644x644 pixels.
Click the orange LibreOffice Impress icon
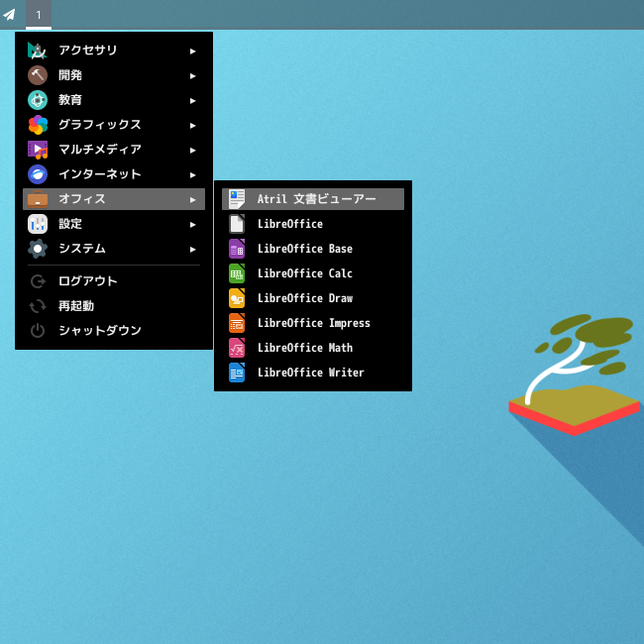(237, 323)
